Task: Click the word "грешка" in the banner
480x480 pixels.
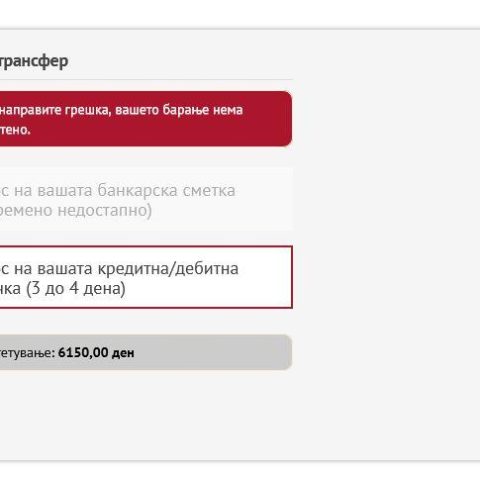Action: 88,110
